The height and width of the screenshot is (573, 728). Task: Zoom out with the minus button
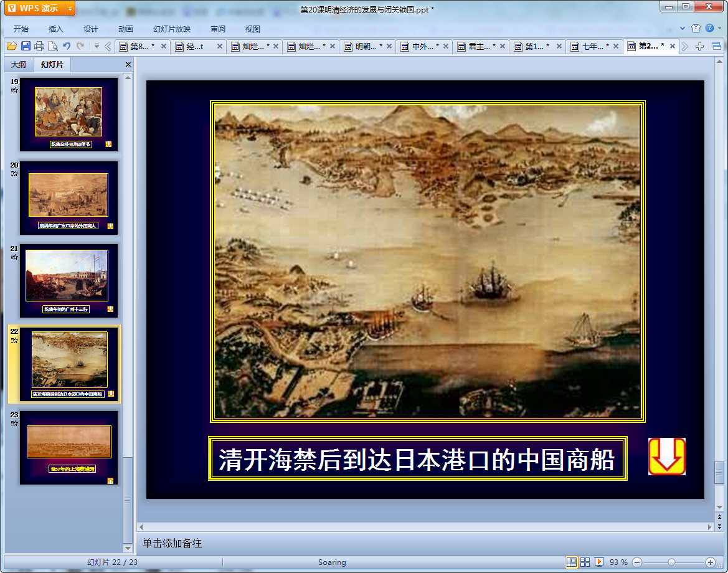tap(637, 562)
